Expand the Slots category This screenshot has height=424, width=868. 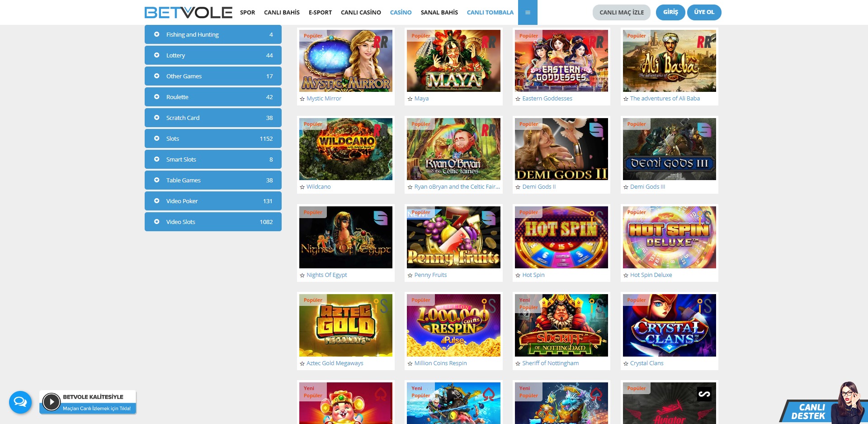point(213,138)
